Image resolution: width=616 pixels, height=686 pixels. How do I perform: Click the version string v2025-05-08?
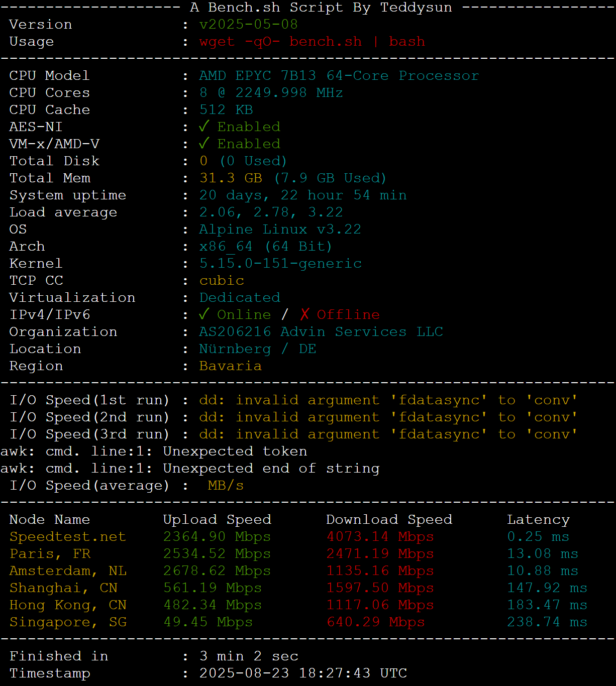tap(248, 25)
